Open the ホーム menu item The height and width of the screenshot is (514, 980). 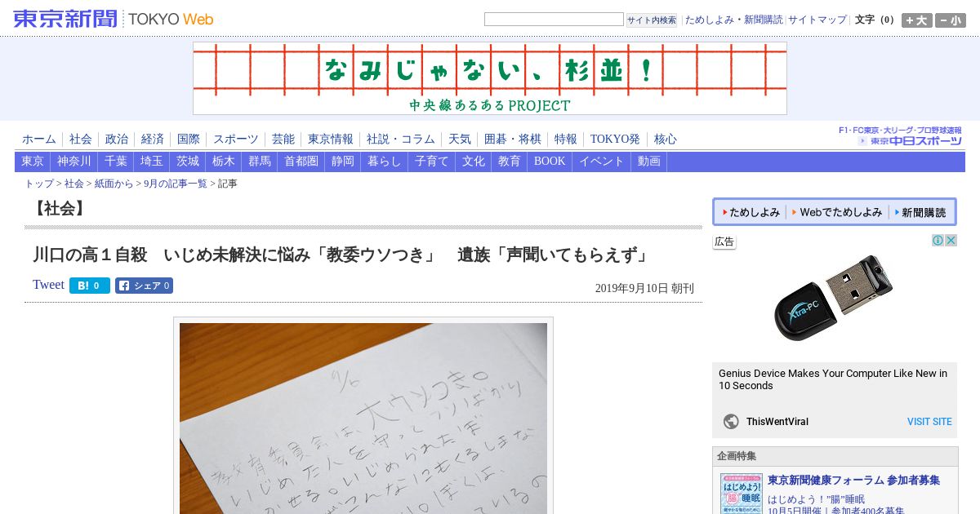[39, 139]
